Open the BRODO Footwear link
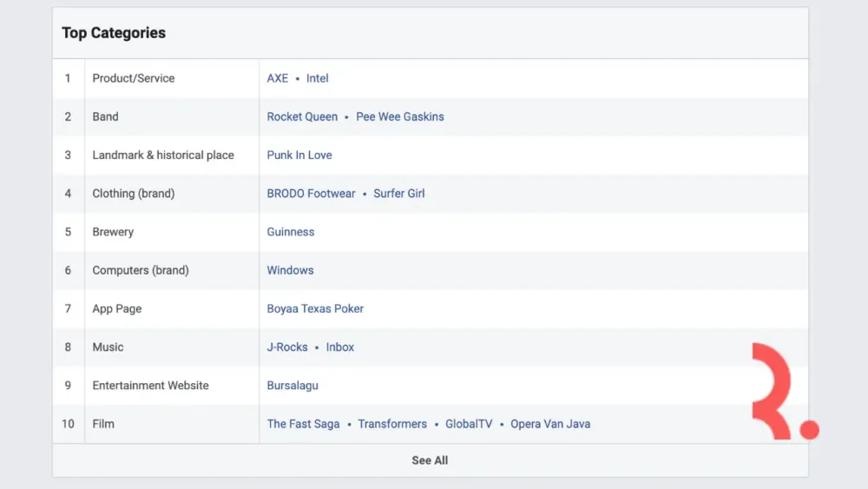Viewport: 868px width, 489px height. (x=311, y=194)
